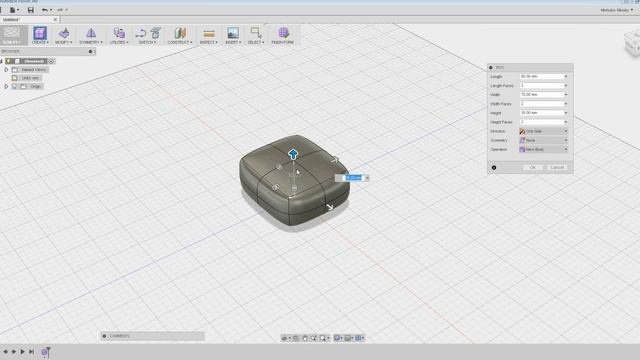Click the Viewports layout icon
The height and width of the screenshot is (360, 640).
[358, 338]
